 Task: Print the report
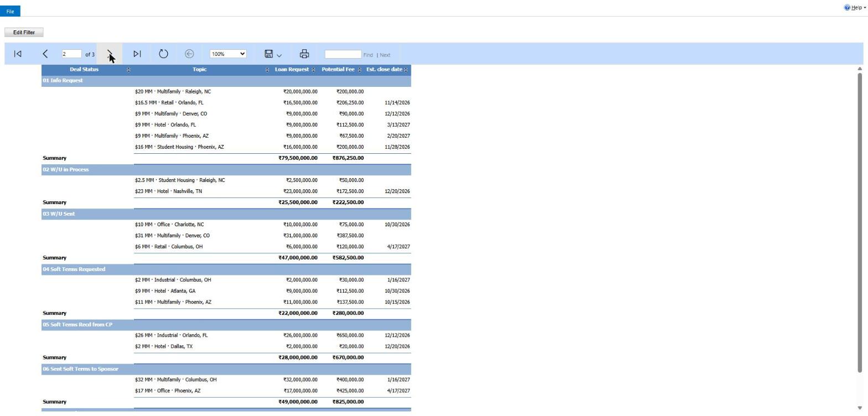pyautogui.click(x=304, y=54)
